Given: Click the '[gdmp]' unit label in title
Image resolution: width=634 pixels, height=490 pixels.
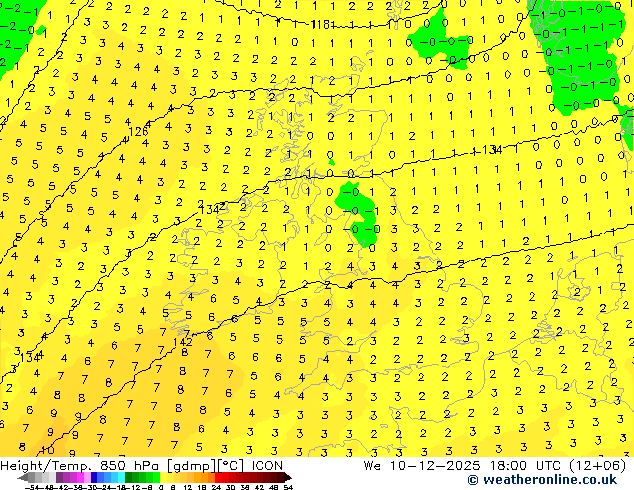Looking at the screenshot, I should click(x=191, y=466).
